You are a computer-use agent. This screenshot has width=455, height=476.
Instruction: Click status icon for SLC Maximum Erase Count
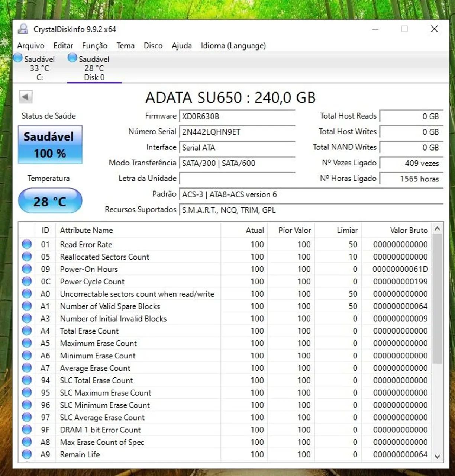(x=27, y=392)
